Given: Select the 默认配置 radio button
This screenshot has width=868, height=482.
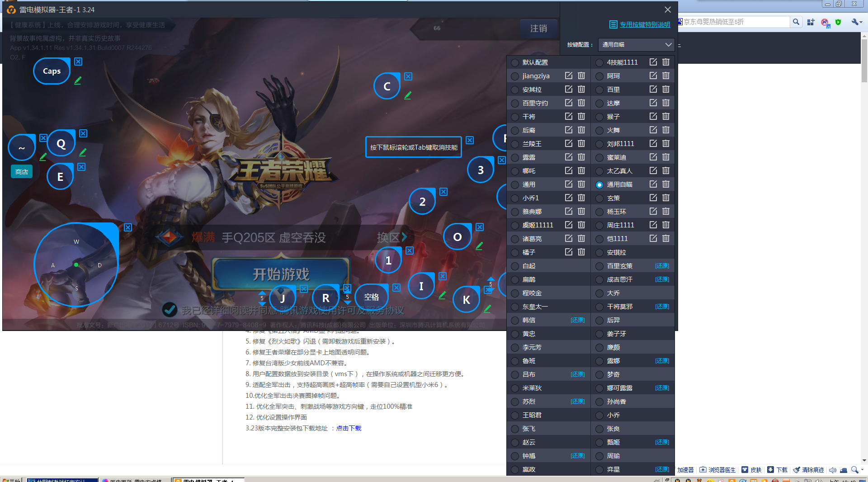Looking at the screenshot, I should [x=515, y=62].
